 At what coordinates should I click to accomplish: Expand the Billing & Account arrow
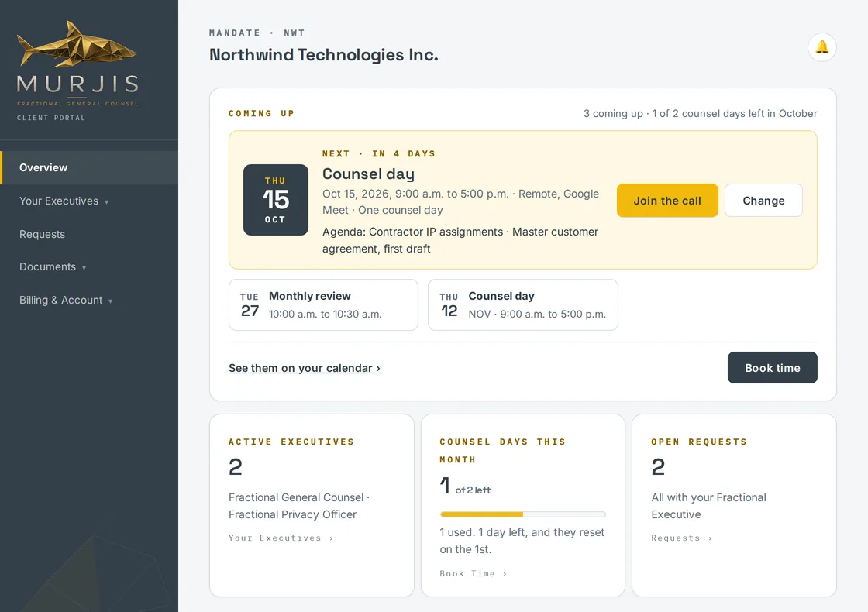coord(110,301)
